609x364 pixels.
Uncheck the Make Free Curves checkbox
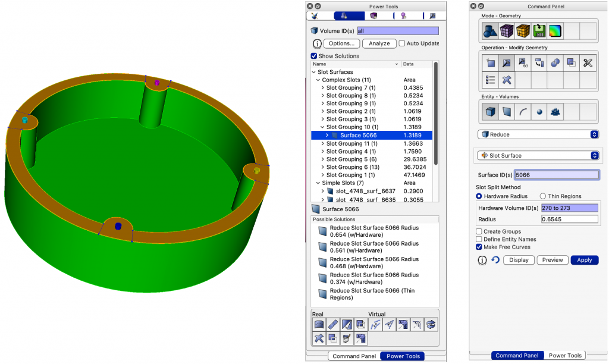479,247
